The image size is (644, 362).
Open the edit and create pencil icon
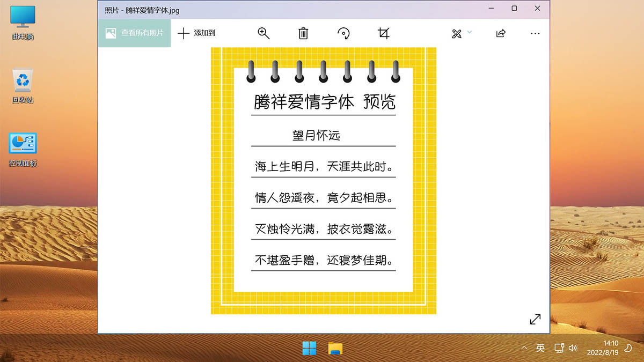point(457,34)
